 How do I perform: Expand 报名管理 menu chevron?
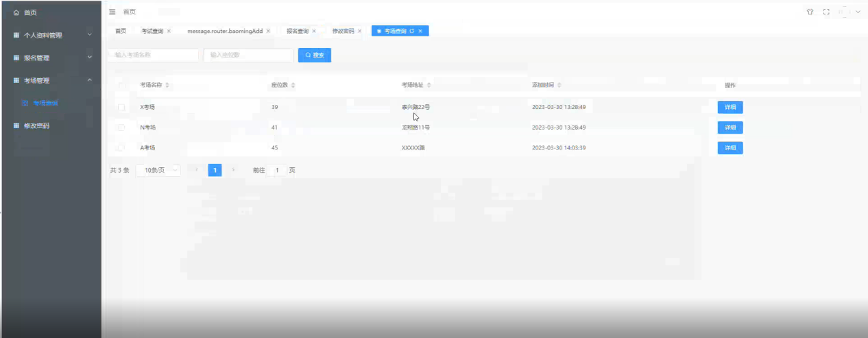(89, 58)
